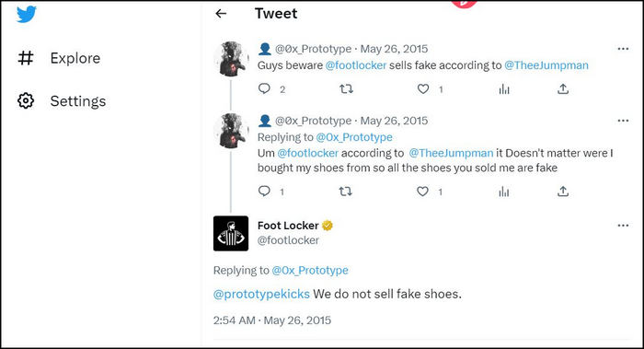The height and width of the screenshot is (349, 644).
Task: Retweet the second tweet about fake shoes
Action: click(x=345, y=192)
